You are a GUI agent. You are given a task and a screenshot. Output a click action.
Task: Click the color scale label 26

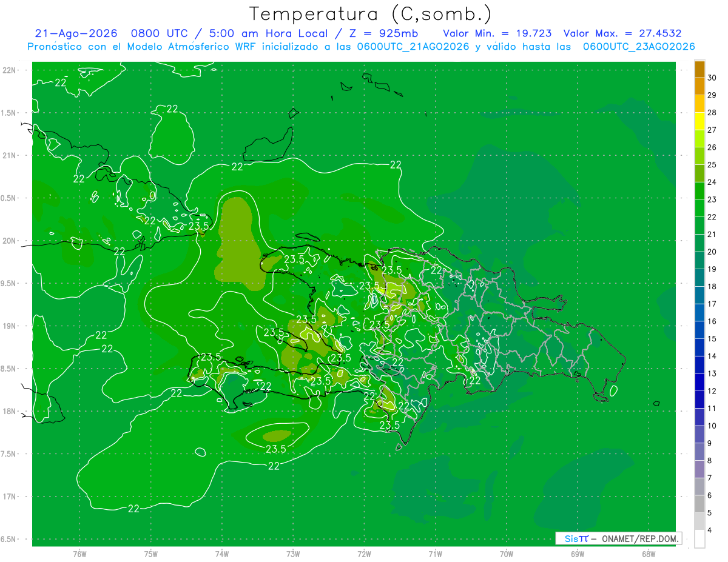[x=712, y=147]
